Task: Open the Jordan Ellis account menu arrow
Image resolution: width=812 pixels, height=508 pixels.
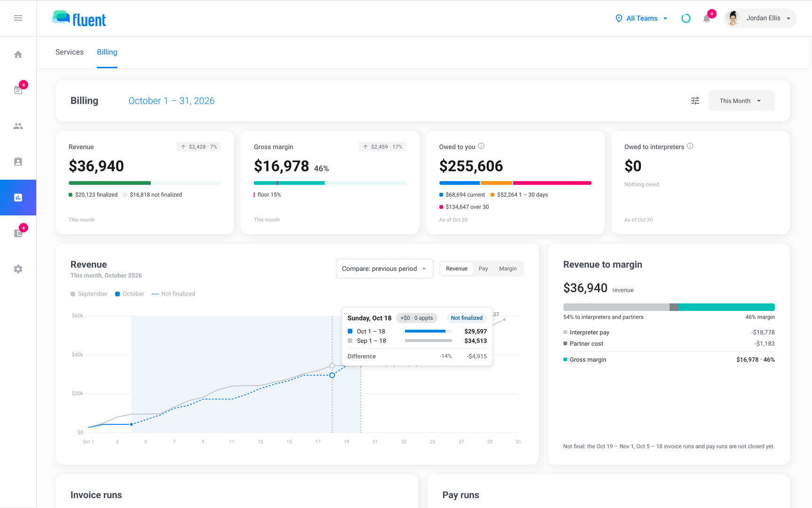Action: pyautogui.click(x=789, y=18)
